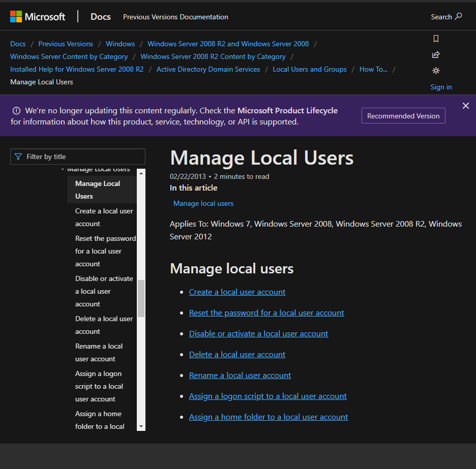Dismiss the purple lifecycle banner

(466, 106)
